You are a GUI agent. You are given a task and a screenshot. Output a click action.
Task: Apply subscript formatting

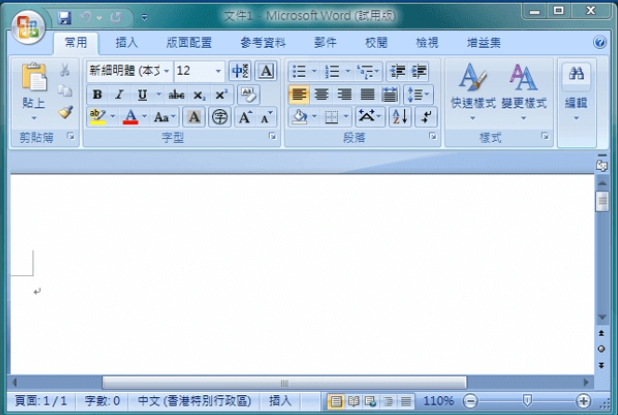click(199, 95)
